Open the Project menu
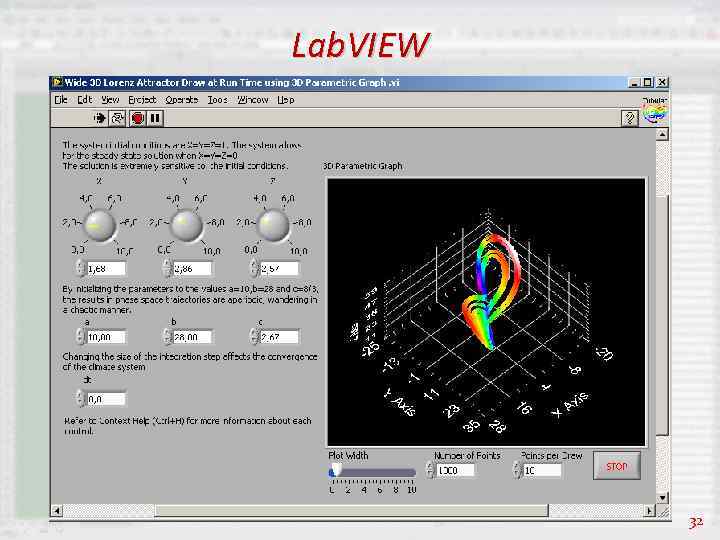Image resolution: width=720 pixels, height=540 pixels. (142, 100)
